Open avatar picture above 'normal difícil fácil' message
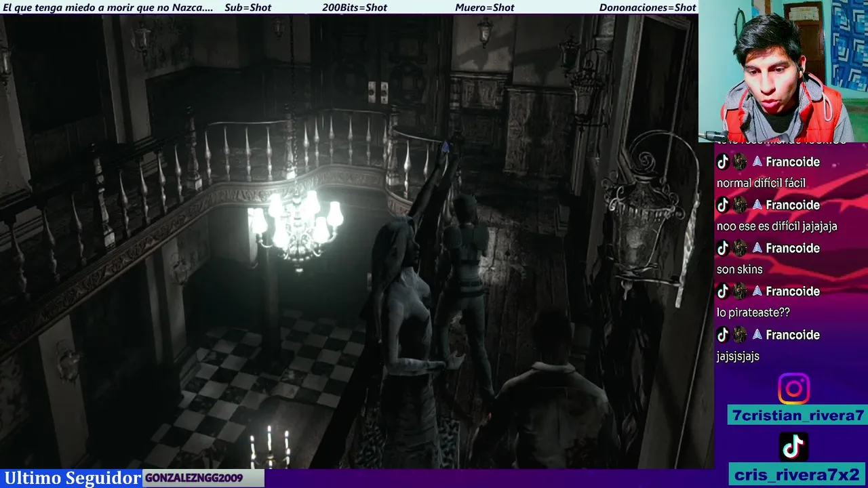The image size is (868, 488). [x=740, y=162]
